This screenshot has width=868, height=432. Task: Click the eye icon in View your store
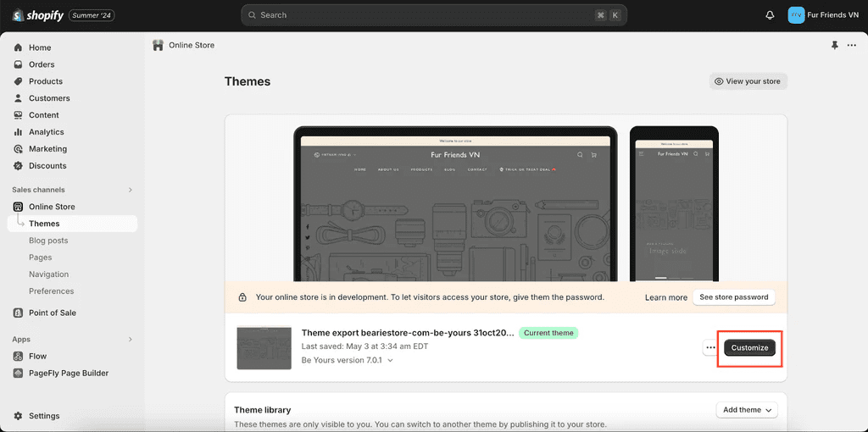click(719, 81)
